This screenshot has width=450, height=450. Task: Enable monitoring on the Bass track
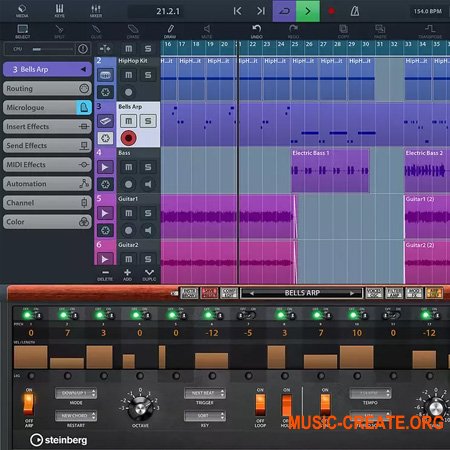tap(148, 184)
